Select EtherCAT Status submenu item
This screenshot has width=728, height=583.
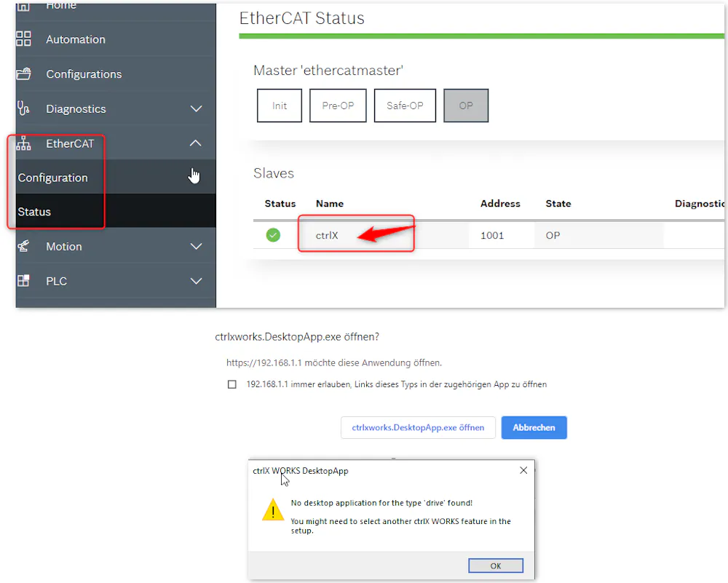[116, 211]
